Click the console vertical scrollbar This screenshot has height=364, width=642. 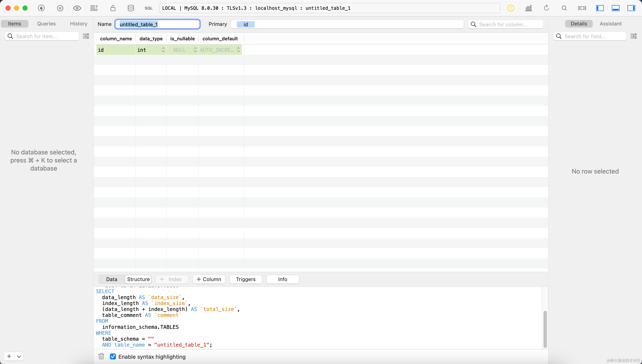click(545, 329)
